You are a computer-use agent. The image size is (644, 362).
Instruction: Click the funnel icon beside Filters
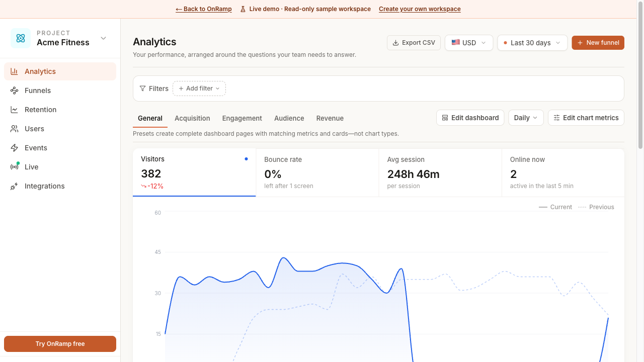[142, 88]
